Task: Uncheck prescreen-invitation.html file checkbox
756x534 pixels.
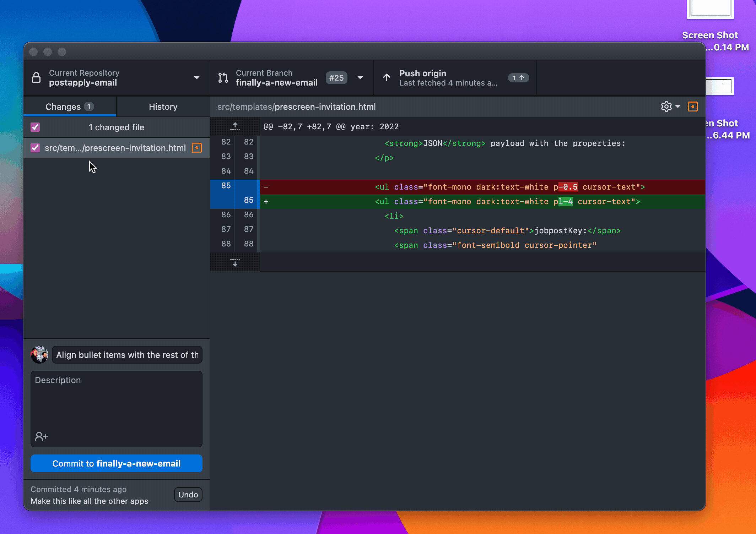Action: tap(35, 148)
